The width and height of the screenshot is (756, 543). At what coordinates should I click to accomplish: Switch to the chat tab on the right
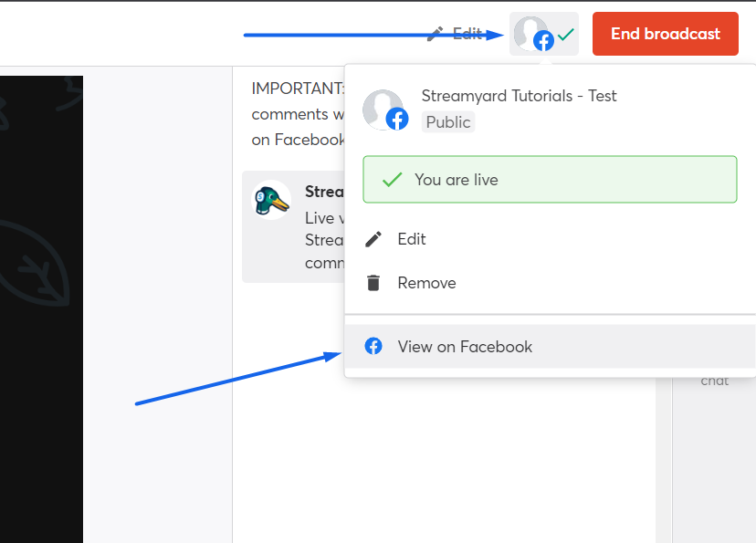click(x=715, y=381)
